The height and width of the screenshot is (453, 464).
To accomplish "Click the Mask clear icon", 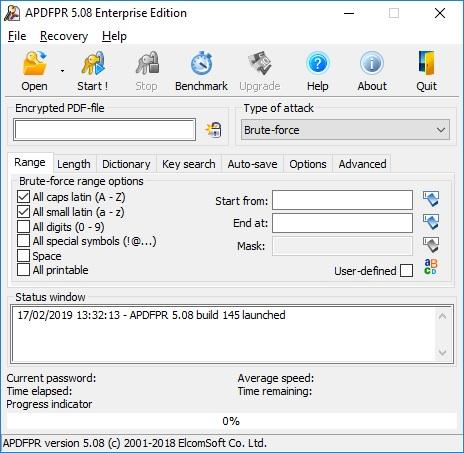I will pyautogui.click(x=431, y=245).
